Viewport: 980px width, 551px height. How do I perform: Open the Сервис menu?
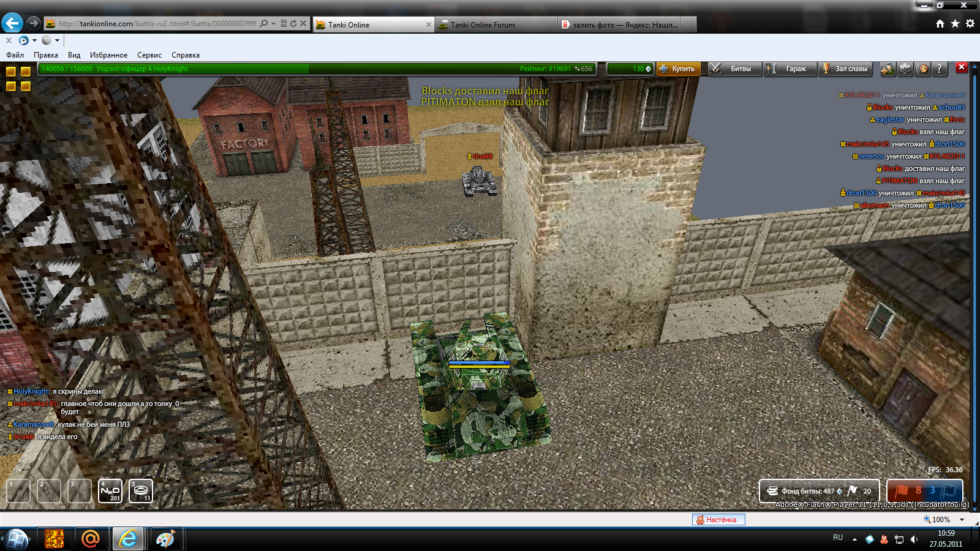point(149,55)
